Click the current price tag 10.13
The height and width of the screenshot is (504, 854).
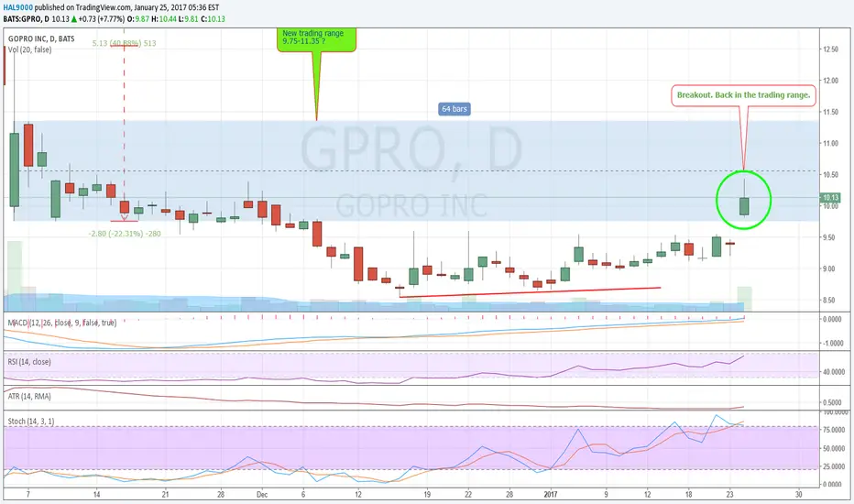830,198
